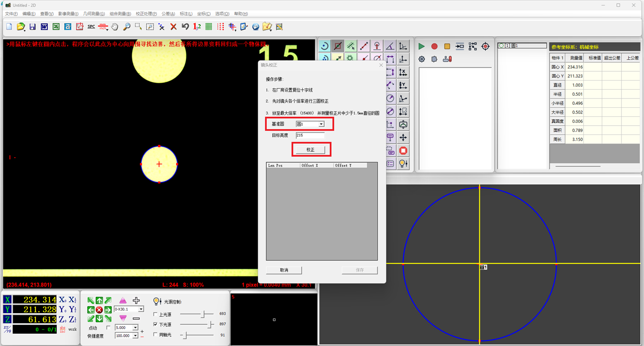The width and height of the screenshot is (644, 346).
Task: Click the red X delete icon in toolbar
Action: tap(173, 27)
